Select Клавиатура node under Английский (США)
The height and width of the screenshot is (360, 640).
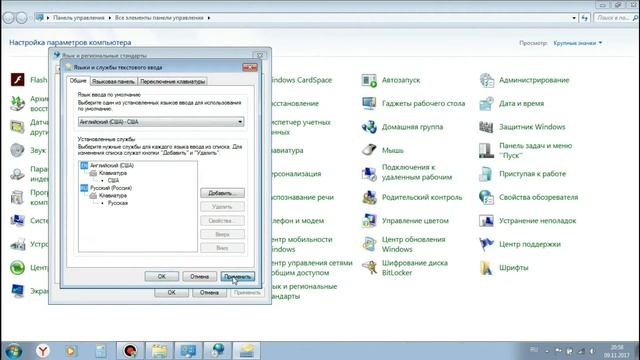click(113, 173)
